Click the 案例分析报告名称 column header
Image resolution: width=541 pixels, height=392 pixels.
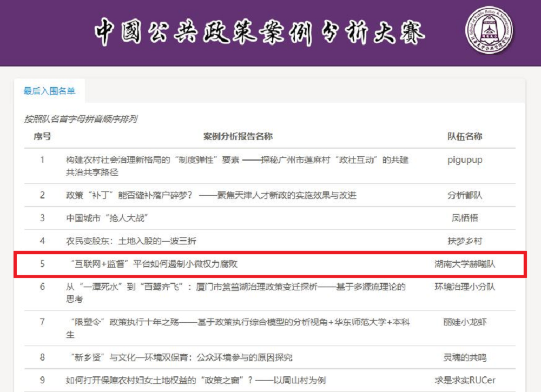(x=237, y=136)
